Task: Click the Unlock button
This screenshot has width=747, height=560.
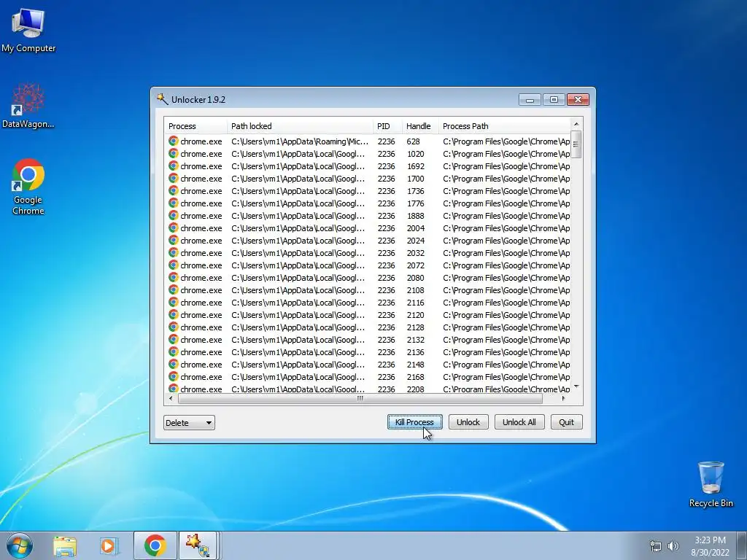Action: coord(468,422)
